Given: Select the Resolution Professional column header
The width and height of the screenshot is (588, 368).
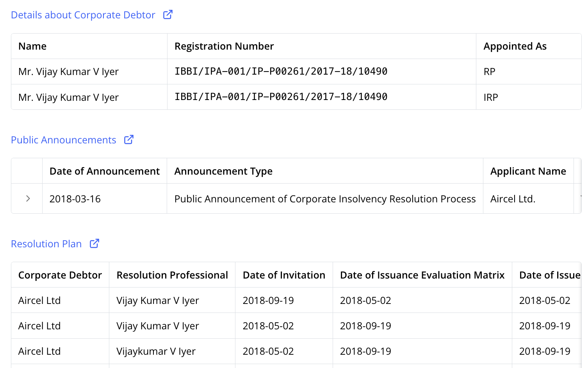Looking at the screenshot, I should pos(172,275).
